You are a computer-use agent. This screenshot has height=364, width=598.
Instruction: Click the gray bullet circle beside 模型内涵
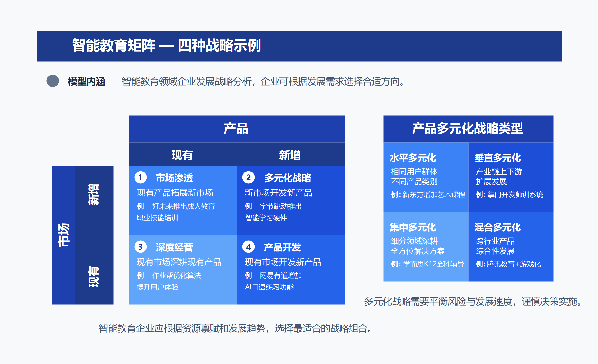tap(52, 80)
